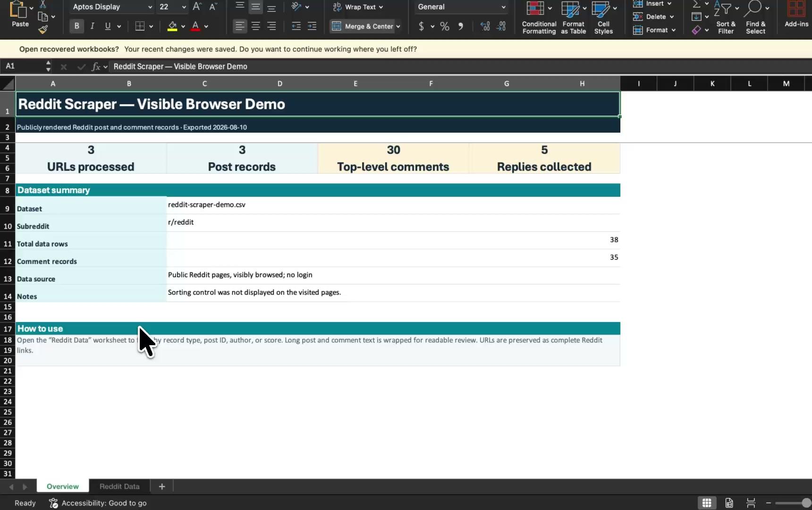Open the accessibility checker status
This screenshot has width=812, height=510.
click(98, 503)
